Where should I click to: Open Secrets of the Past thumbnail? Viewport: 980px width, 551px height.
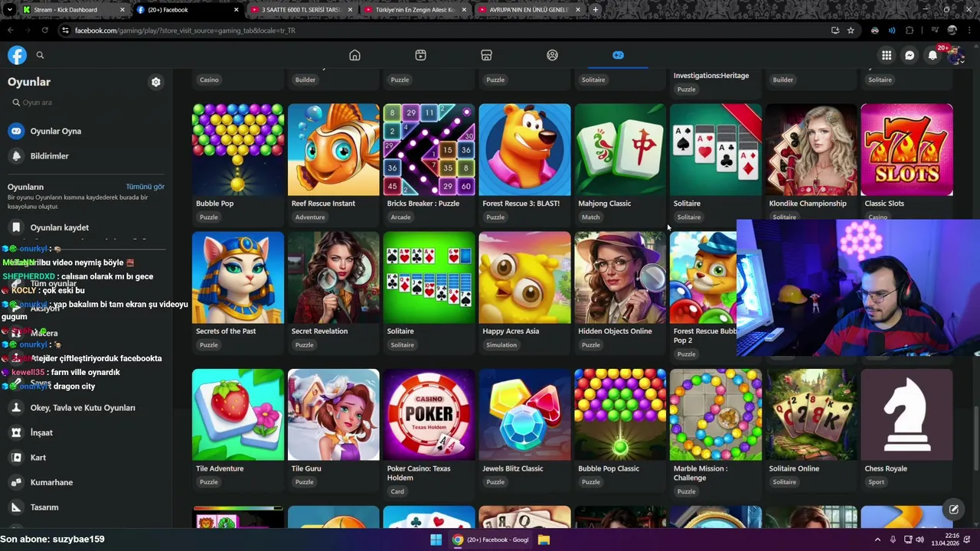[238, 278]
